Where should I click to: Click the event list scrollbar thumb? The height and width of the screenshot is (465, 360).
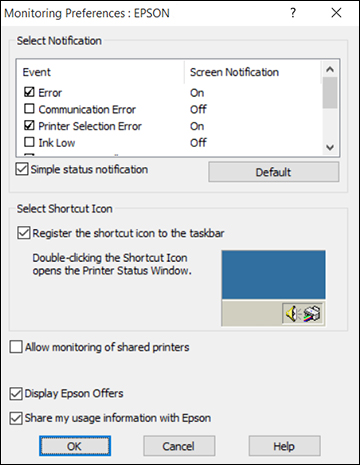coord(330,93)
